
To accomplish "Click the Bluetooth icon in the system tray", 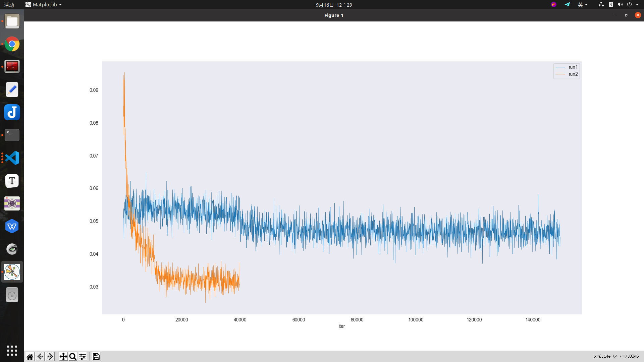I will tap(611, 5).
